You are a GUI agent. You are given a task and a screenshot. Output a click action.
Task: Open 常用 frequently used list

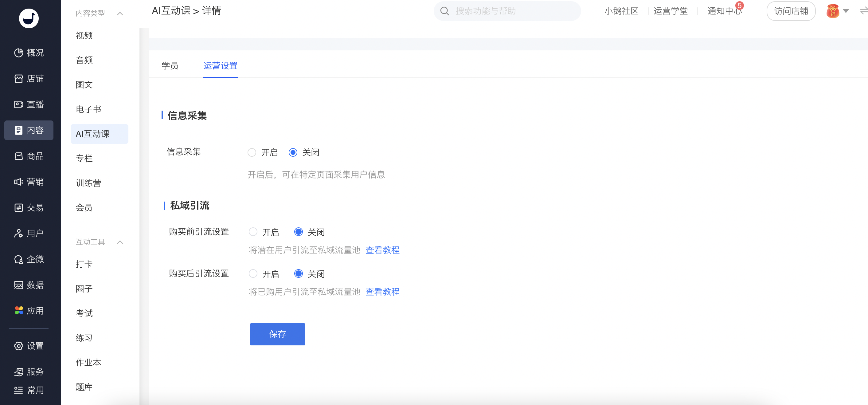click(x=29, y=390)
